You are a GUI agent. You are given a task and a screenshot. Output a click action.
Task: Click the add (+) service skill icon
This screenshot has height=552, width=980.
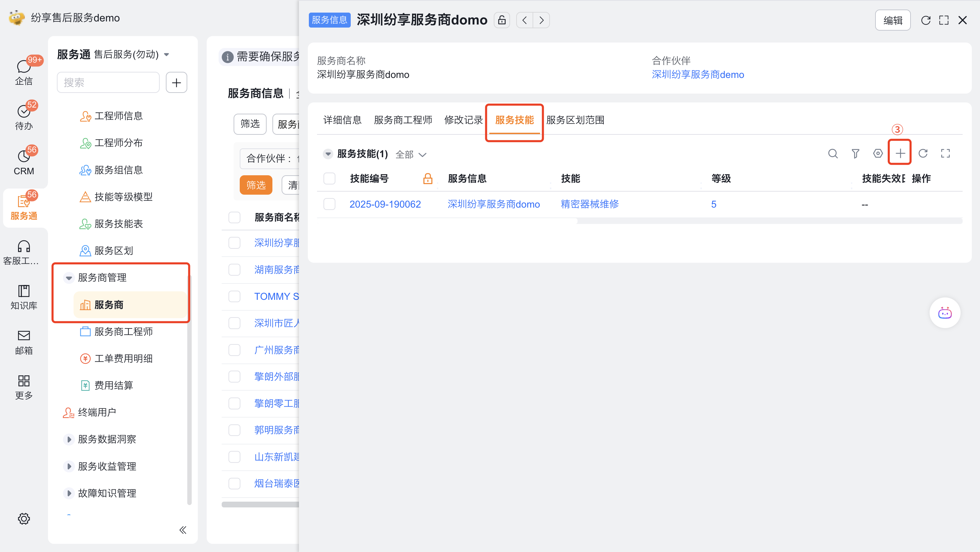pos(899,153)
